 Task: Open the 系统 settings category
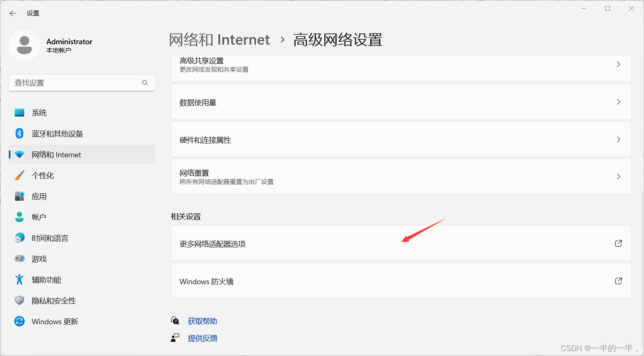(x=82, y=113)
